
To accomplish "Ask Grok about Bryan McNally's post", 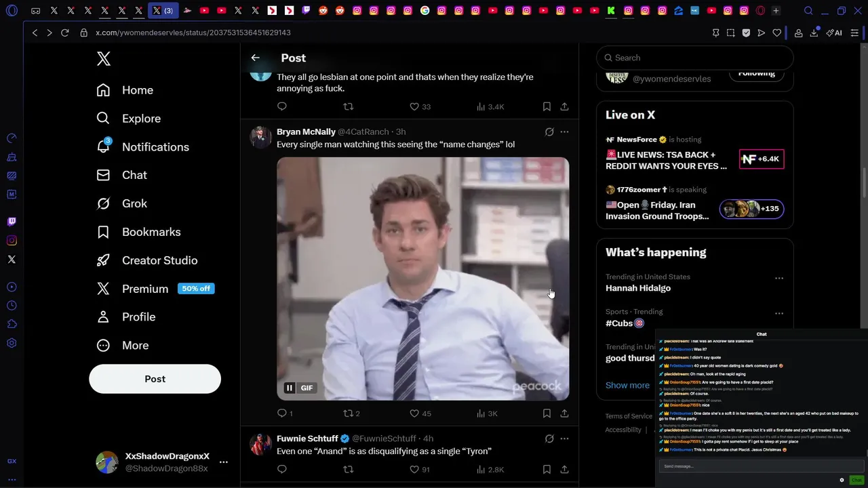I will point(549,132).
